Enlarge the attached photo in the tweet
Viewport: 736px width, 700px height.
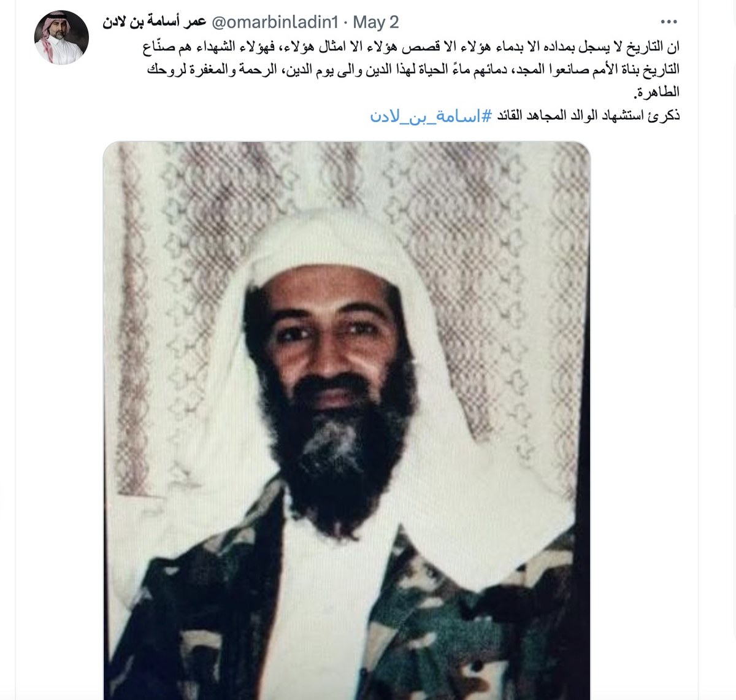coord(347,421)
